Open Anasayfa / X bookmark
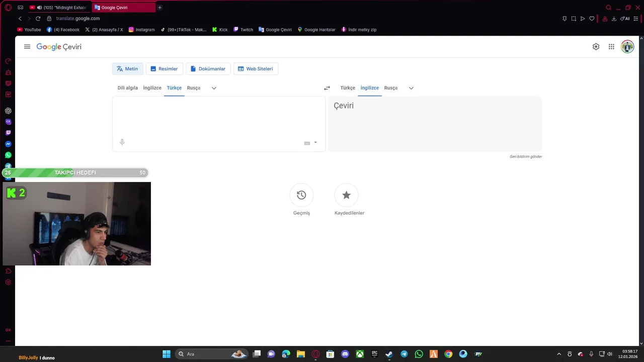 [104, 30]
